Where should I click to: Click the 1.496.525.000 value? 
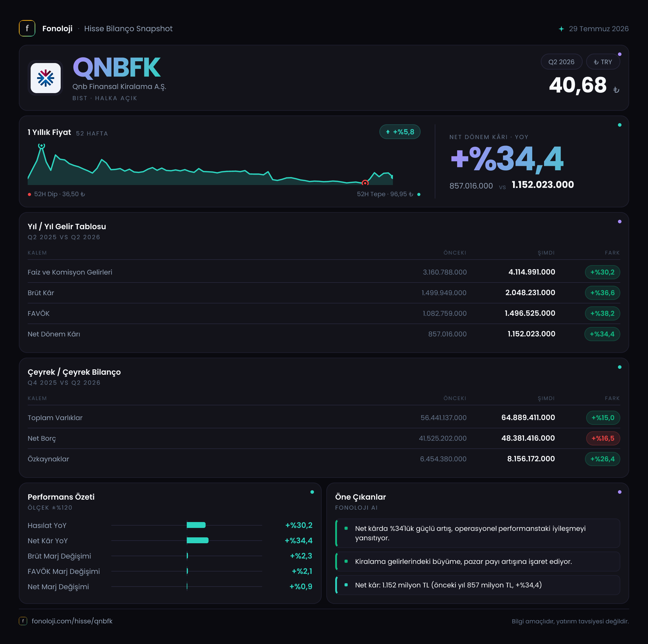point(530,313)
